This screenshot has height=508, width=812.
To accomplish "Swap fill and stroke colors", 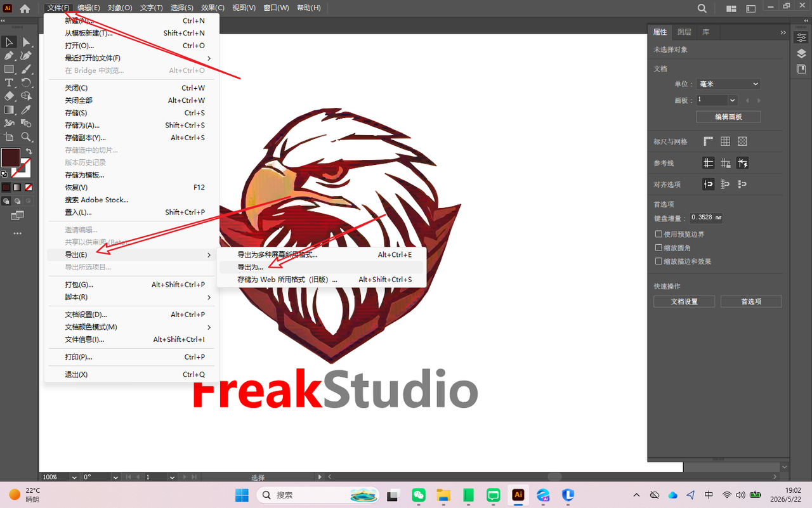I will click(29, 152).
